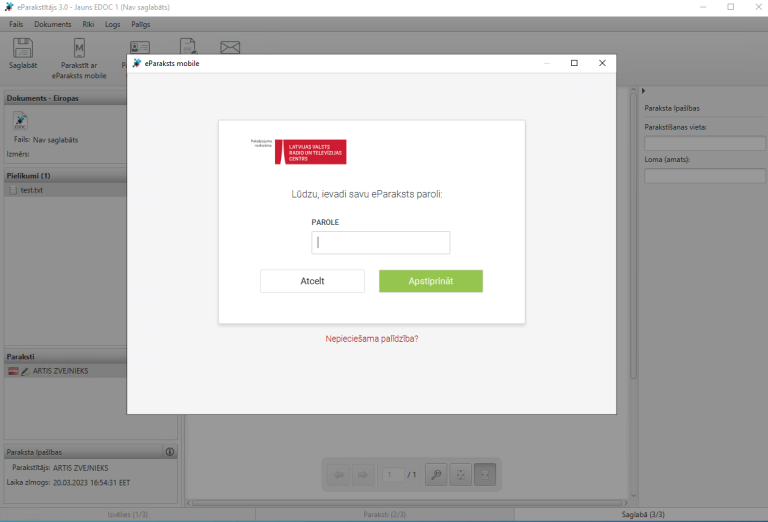The height and width of the screenshot is (522, 768).
Task: Open the Nepieciešama palīdzība? link
Action: click(372, 339)
